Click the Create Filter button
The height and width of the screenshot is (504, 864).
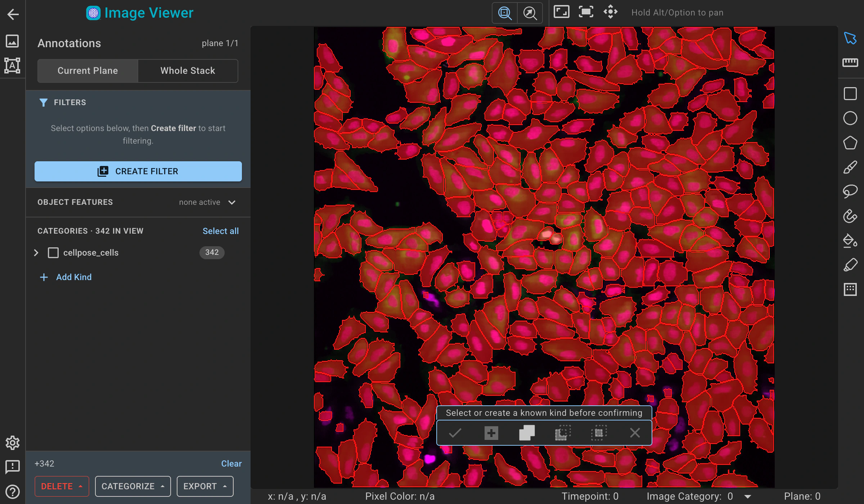tap(138, 171)
